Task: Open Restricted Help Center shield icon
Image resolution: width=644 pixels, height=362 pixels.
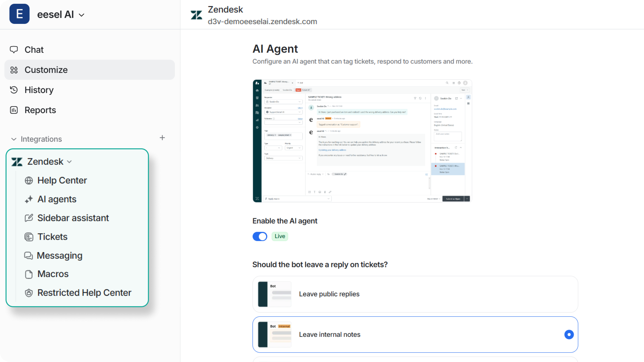Action: 29,293
